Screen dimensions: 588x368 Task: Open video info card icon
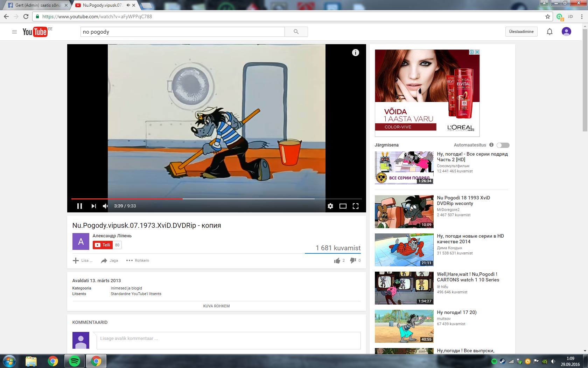click(x=355, y=53)
